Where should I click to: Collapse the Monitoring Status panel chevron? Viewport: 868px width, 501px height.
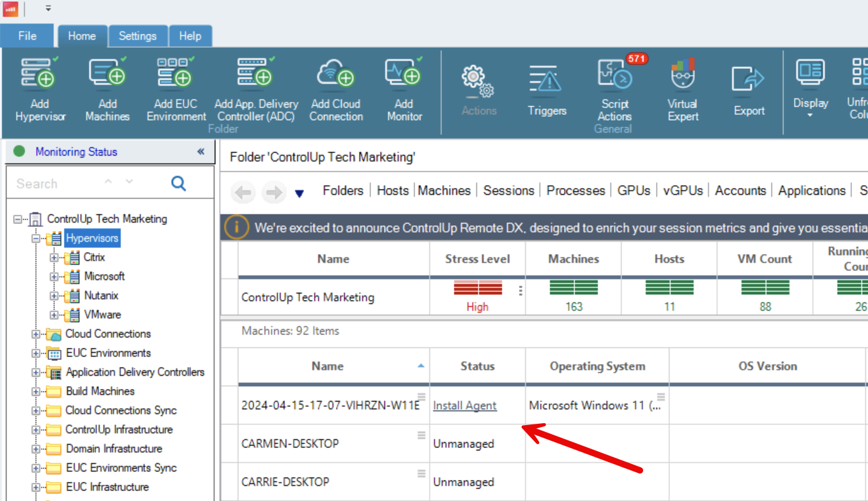[201, 151]
